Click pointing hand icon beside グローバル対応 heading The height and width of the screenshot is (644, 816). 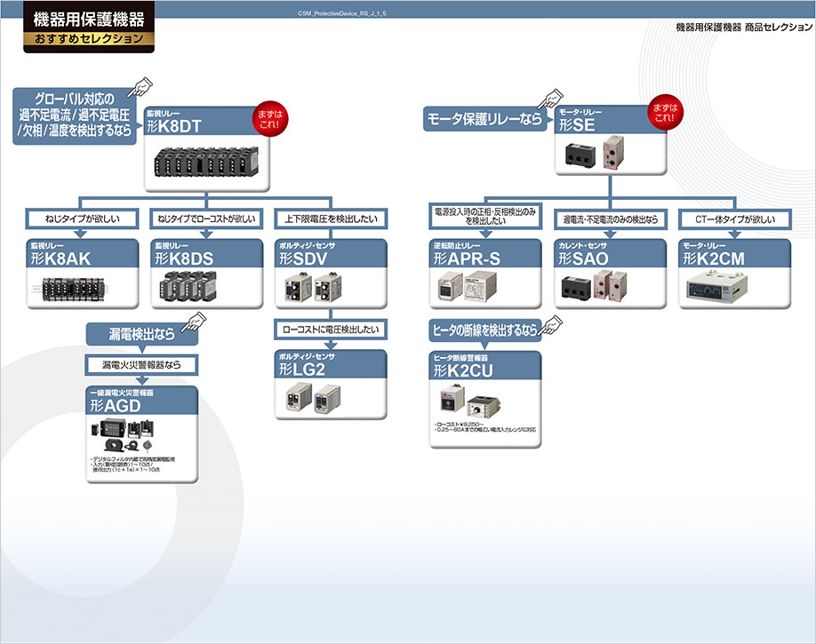tap(140, 87)
